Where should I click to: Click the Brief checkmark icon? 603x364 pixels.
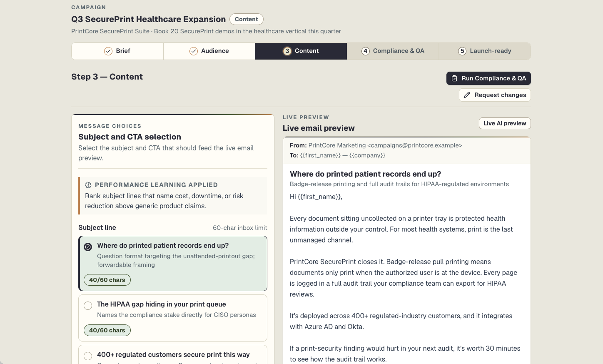click(108, 51)
